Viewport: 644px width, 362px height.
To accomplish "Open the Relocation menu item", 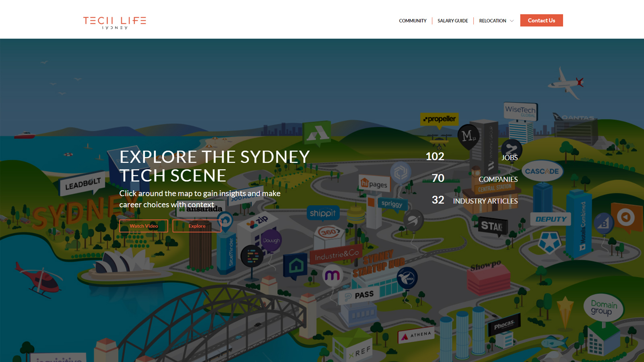I will point(493,21).
